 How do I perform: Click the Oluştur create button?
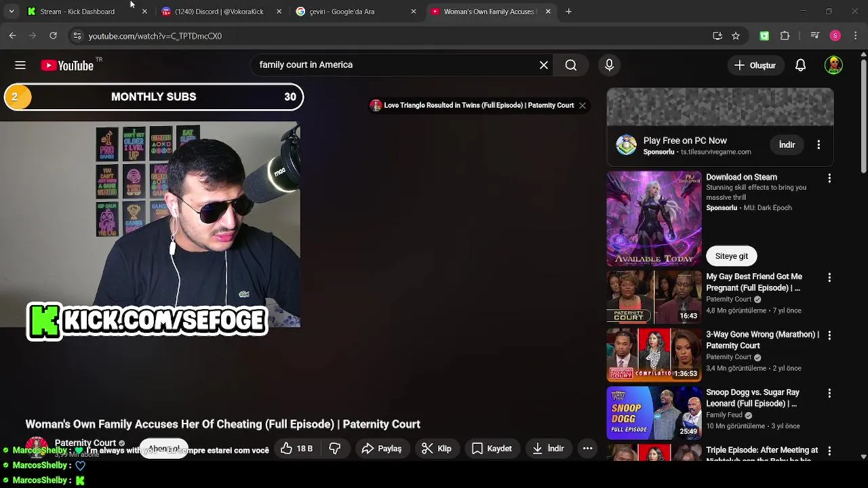755,65
